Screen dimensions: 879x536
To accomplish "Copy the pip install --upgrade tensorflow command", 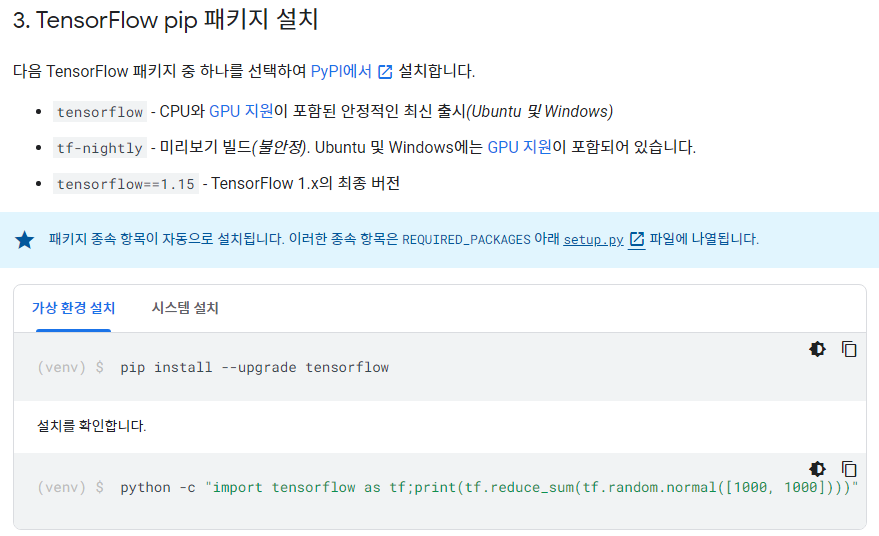I will 849,349.
